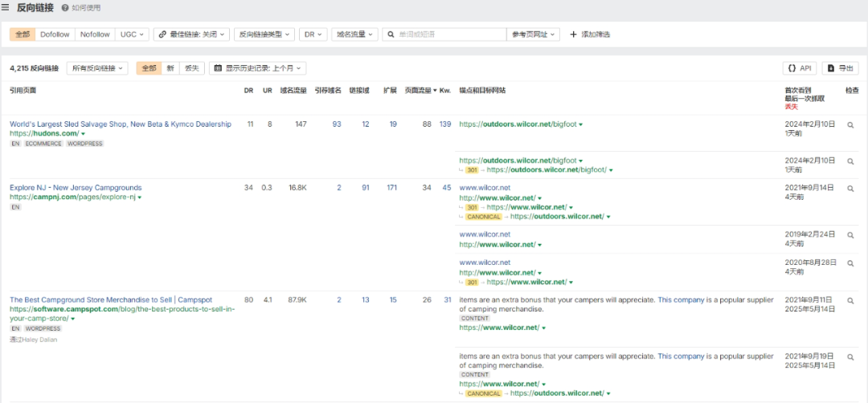Click referring domains value 93
This screenshot has height=403, width=868.
pos(337,125)
